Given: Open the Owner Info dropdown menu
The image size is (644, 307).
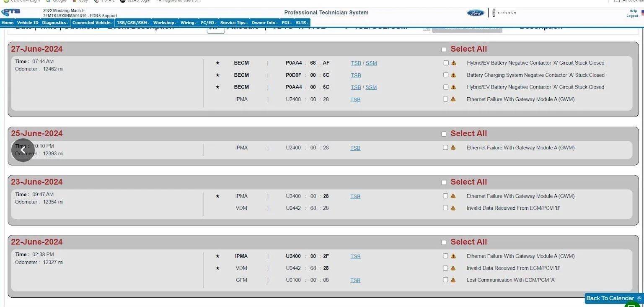Looking at the screenshot, I should [265, 23].
